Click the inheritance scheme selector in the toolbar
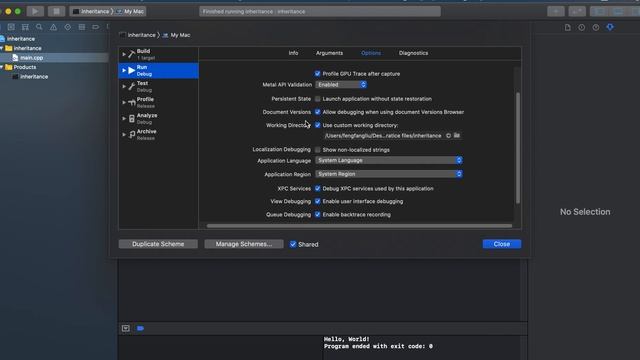This screenshot has height=360, width=640. 91,11
